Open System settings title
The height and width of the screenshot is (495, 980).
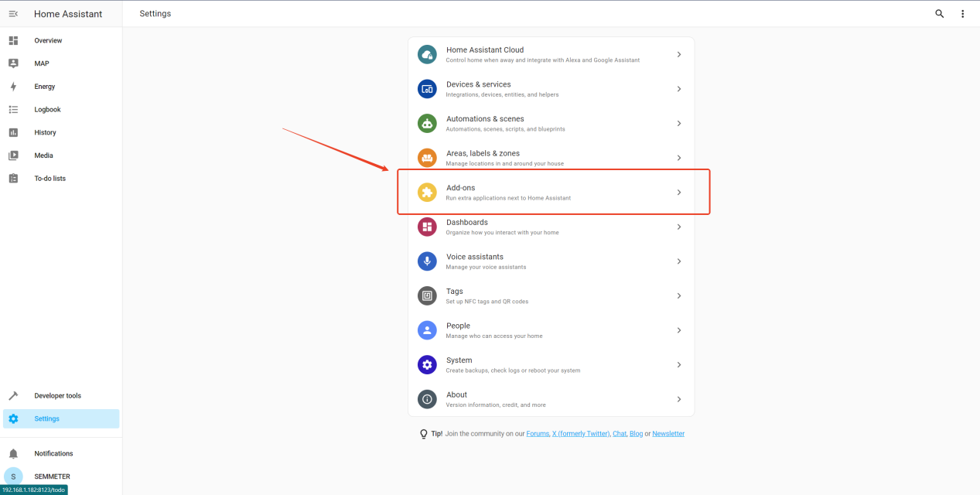pyautogui.click(x=459, y=360)
